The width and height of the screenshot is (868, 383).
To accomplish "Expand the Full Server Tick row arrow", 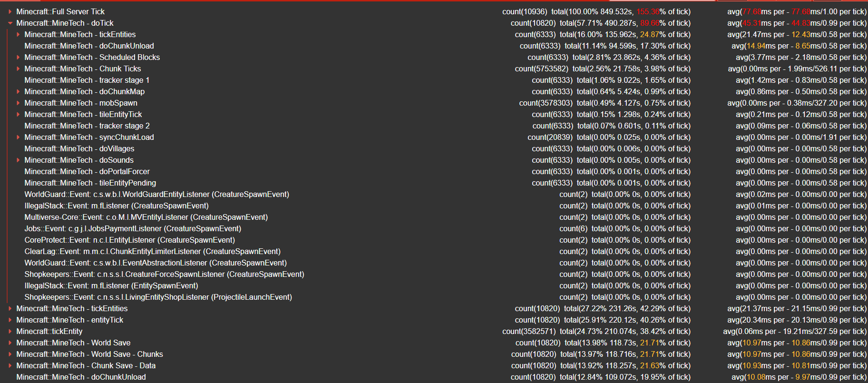I will tap(10, 11).
